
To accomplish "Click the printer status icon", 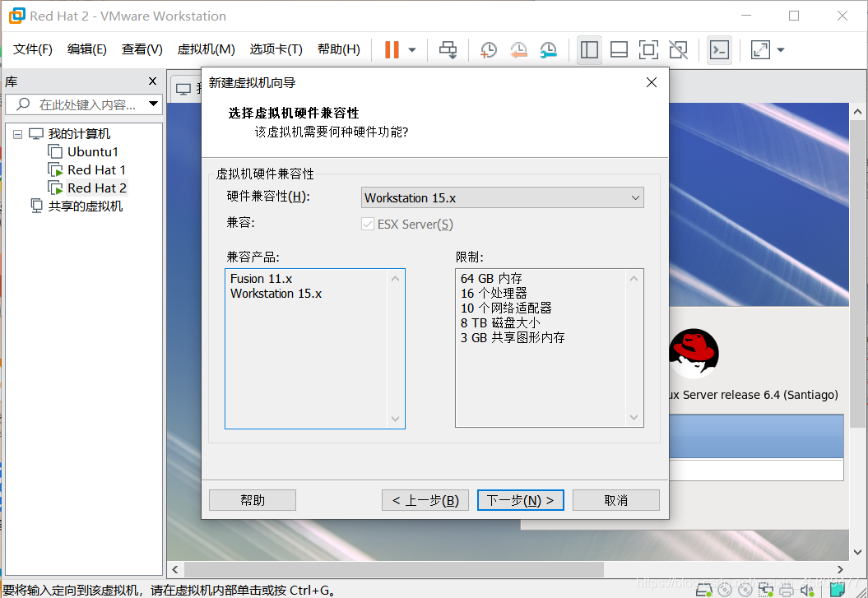I will click(786, 591).
